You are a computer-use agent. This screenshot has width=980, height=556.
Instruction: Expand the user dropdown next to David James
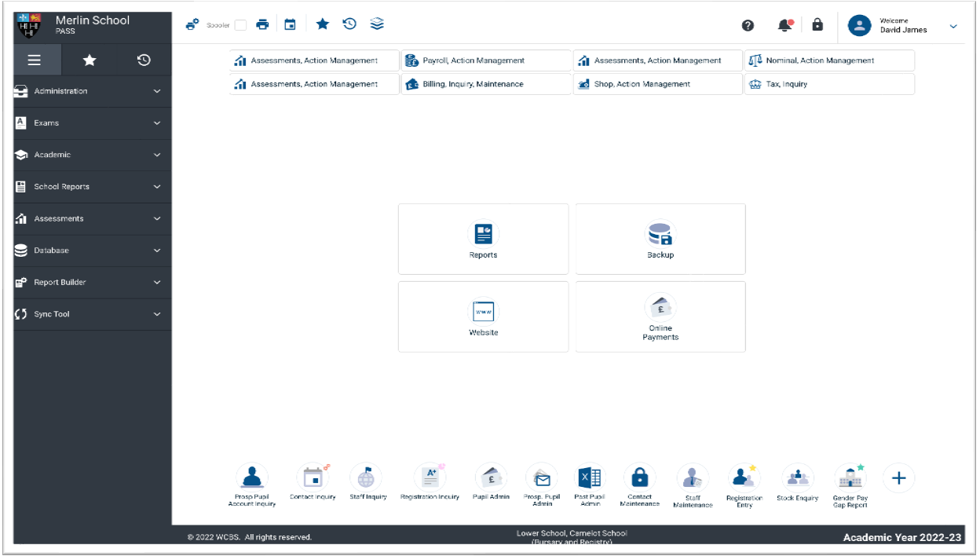(x=953, y=26)
